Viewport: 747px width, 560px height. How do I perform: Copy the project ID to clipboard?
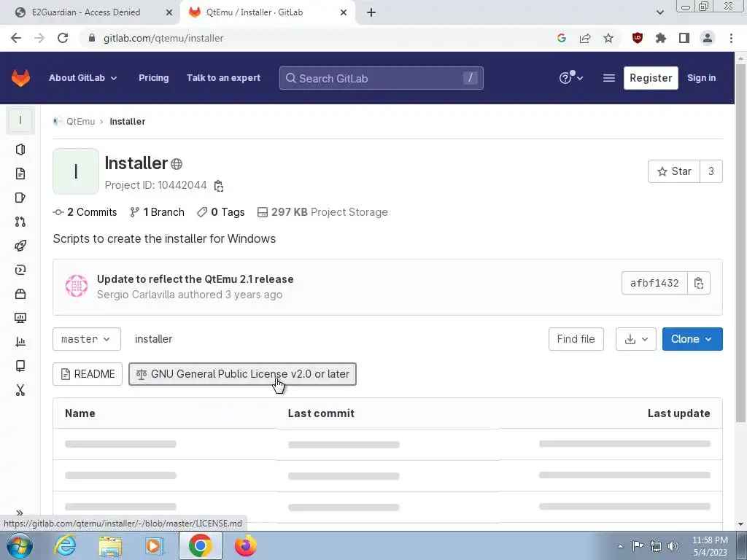tap(219, 186)
